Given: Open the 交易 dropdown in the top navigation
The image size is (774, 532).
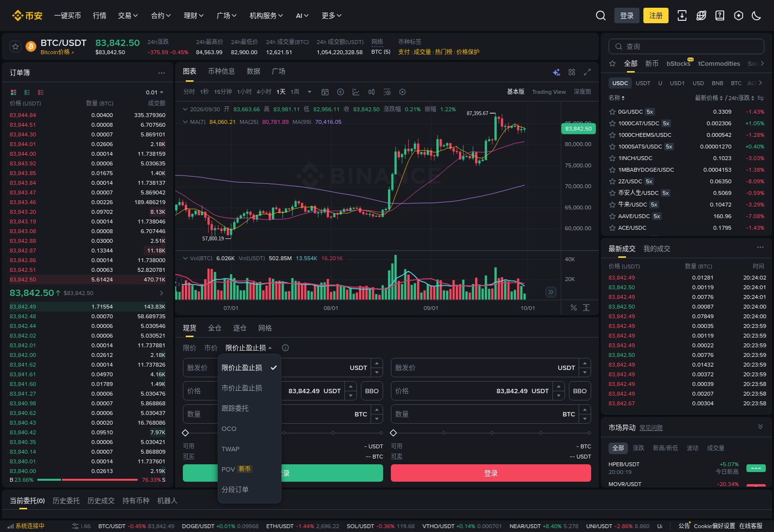Looking at the screenshot, I should click(128, 16).
